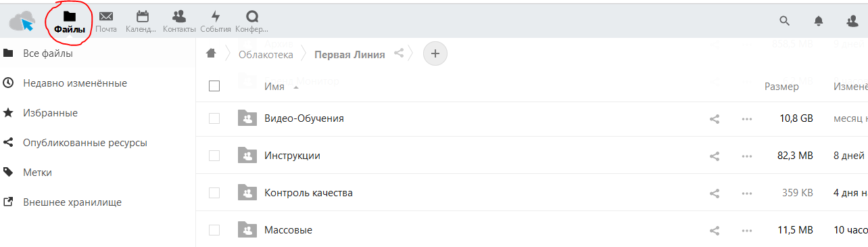The image size is (868, 247).
Task: Click the plus button to add new
Action: coord(435,53)
